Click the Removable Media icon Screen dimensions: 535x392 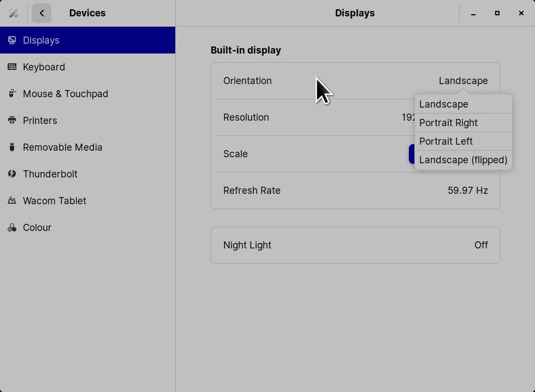[12, 147]
